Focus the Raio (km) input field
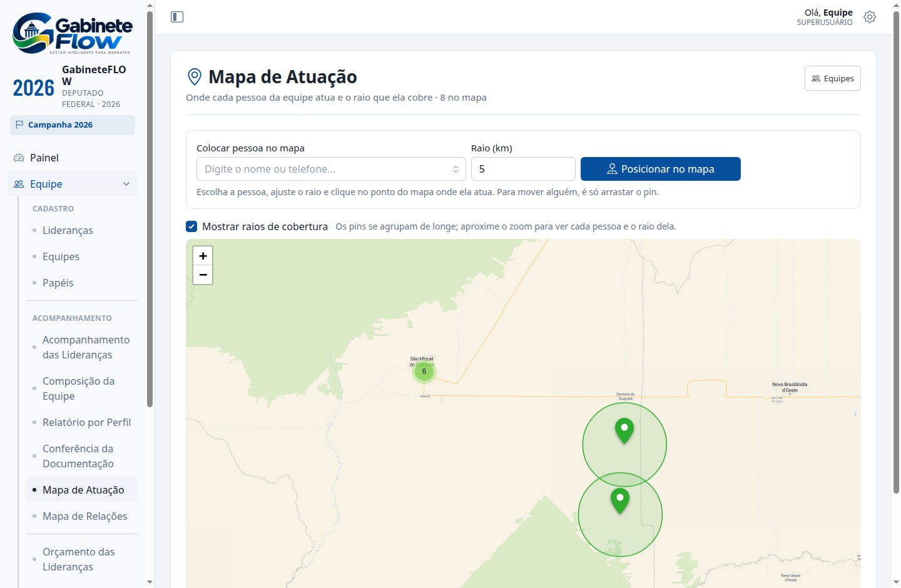901x588 pixels. [523, 169]
